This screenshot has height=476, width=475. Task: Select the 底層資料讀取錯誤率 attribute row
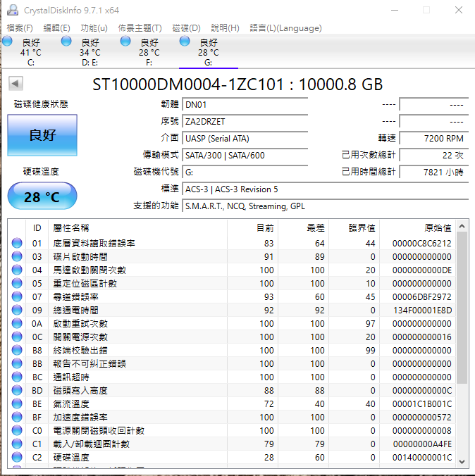click(232, 243)
